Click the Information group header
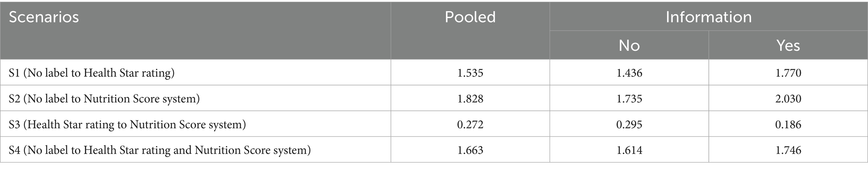This screenshot has width=868, height=170. click(x=708, y=17)
